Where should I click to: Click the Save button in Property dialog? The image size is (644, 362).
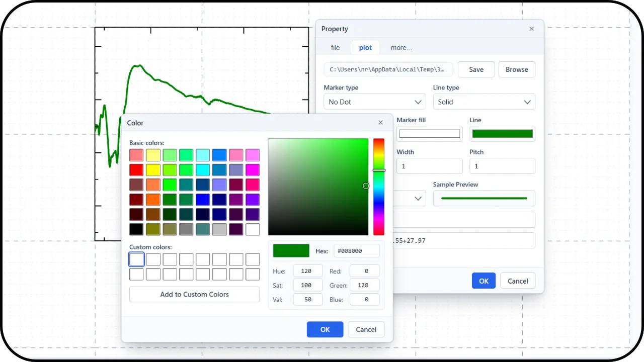[476, 69]
